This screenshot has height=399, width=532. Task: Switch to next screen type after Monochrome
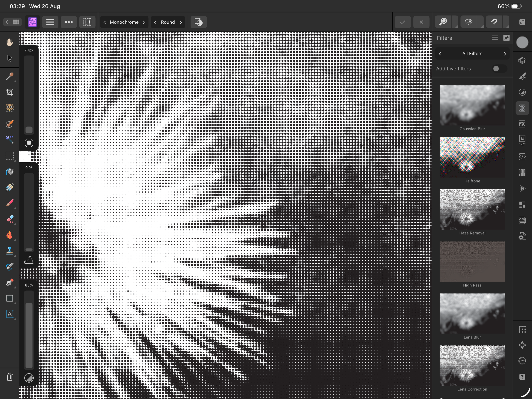144,22
